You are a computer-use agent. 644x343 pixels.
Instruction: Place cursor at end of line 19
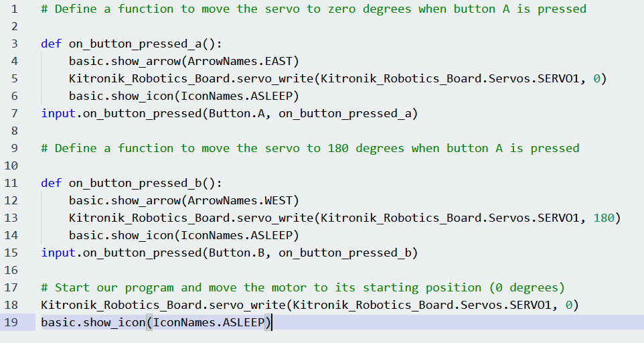272,323
